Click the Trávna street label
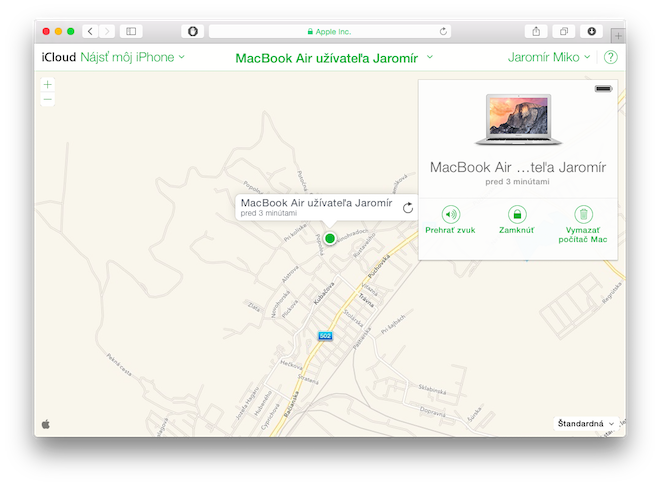 click(x=366, y=300)
